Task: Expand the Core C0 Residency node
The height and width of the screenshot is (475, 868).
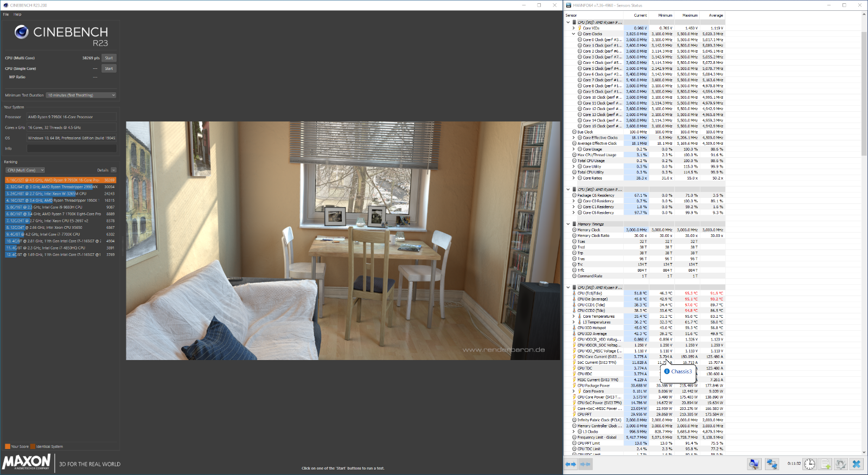Action: [x=573, y=201]
